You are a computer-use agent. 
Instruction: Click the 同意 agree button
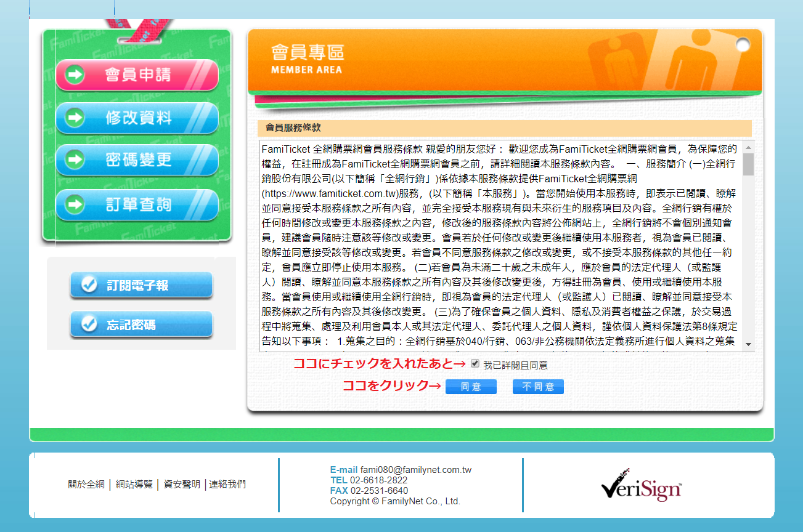point(471,387)
